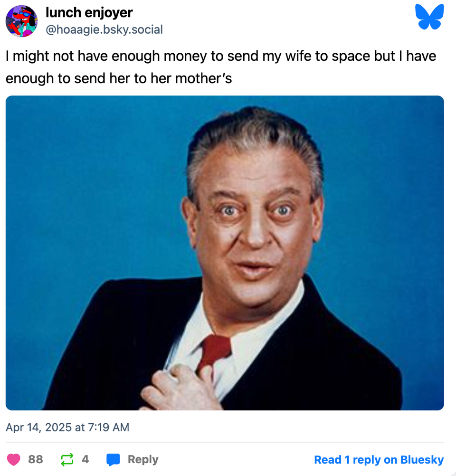Visit the @hoaagie.bsky.social handle

click(104, 30)
